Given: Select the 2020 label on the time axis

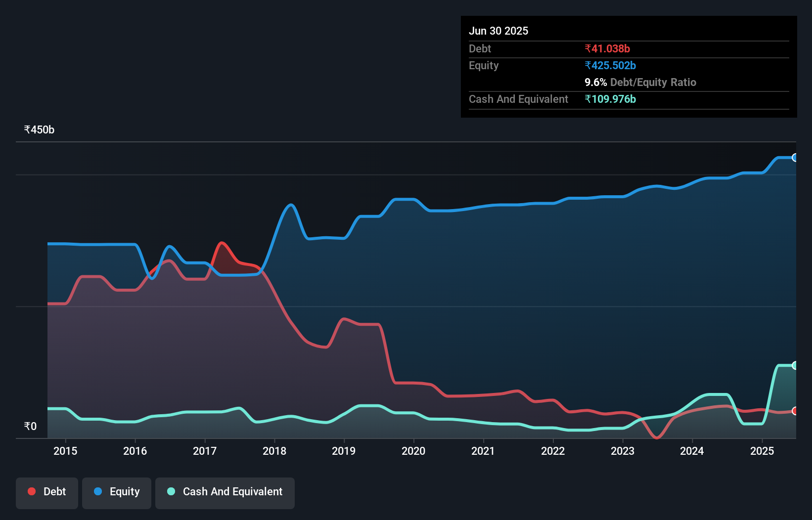Looking at the screenshot, I should point(413,451).
